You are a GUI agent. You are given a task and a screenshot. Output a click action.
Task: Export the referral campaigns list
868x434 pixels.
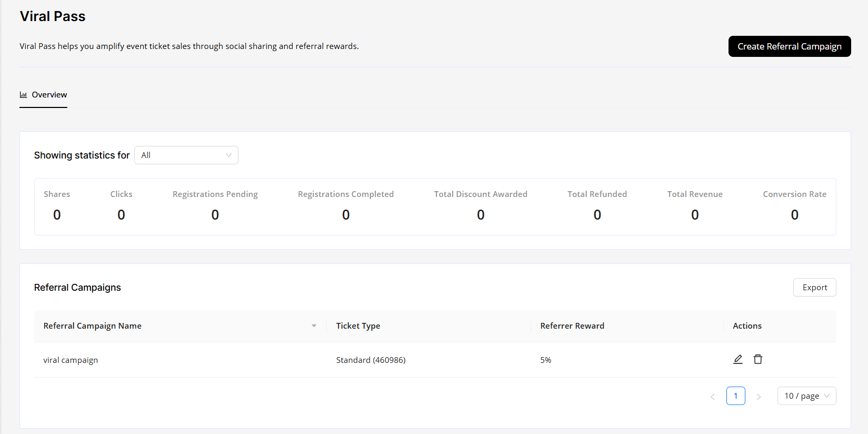815,288
